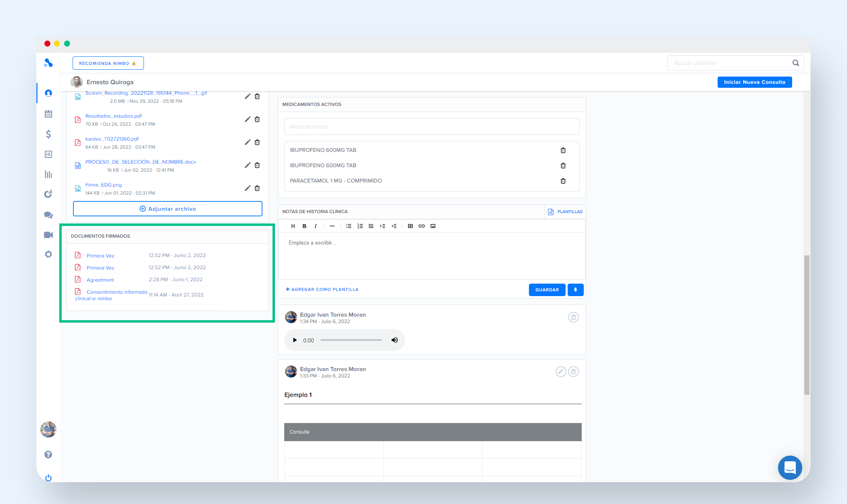Click the Medicamentos search field
Image resolution: width=847 pixels, height=504 pixels.
pos(431,127)
